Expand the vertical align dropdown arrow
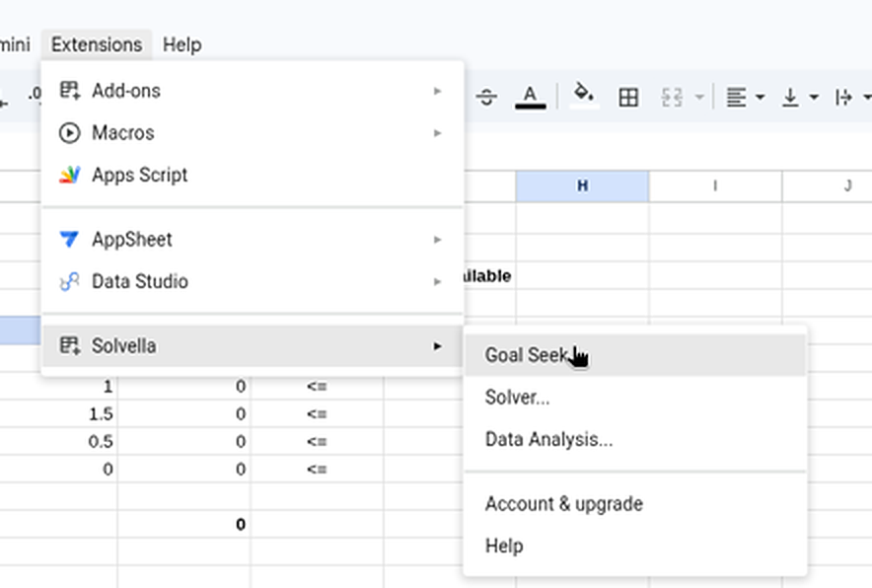Screen dimensions: 872x588 [x=814, y=98]
